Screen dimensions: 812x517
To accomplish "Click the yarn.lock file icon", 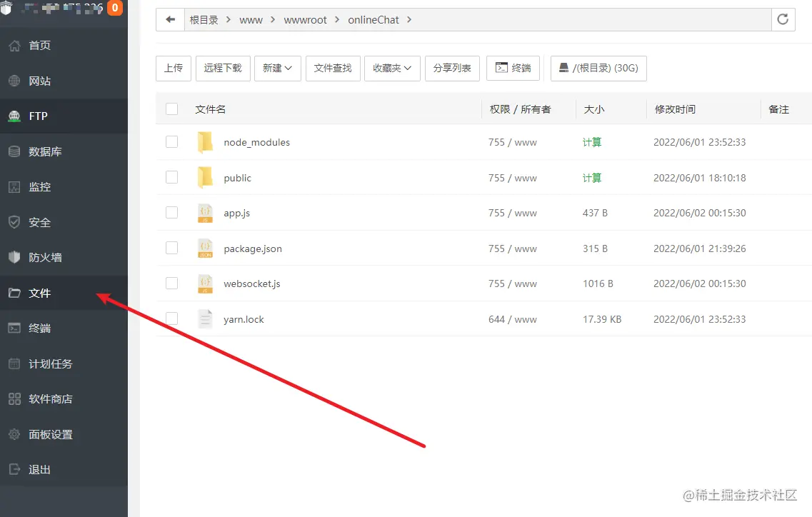I will pyautogui.click(x=205, y=319).
